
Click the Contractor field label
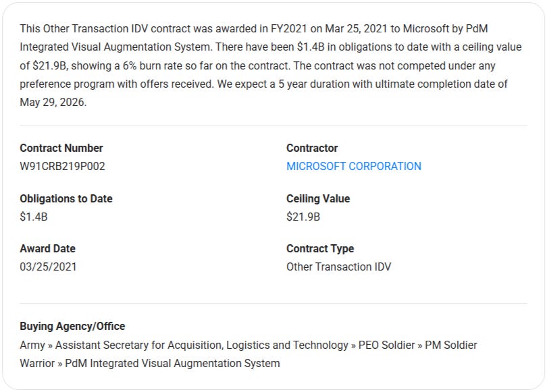pyautogui.click(x=312, y=148)
